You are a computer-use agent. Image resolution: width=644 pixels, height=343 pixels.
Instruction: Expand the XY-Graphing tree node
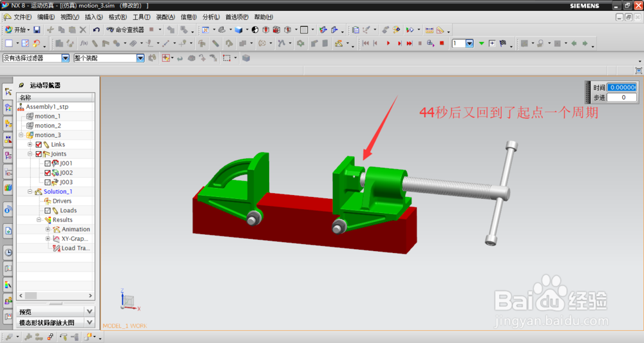(48, 239)
